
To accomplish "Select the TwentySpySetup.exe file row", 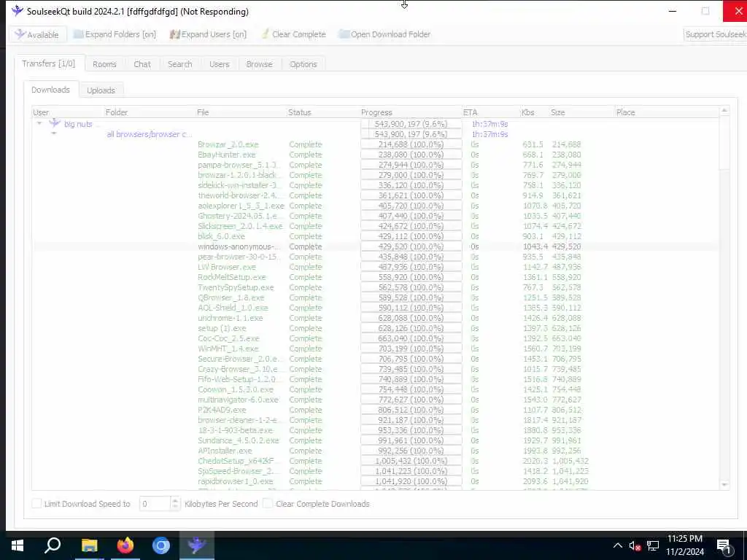I will click(x=376, y=287).
